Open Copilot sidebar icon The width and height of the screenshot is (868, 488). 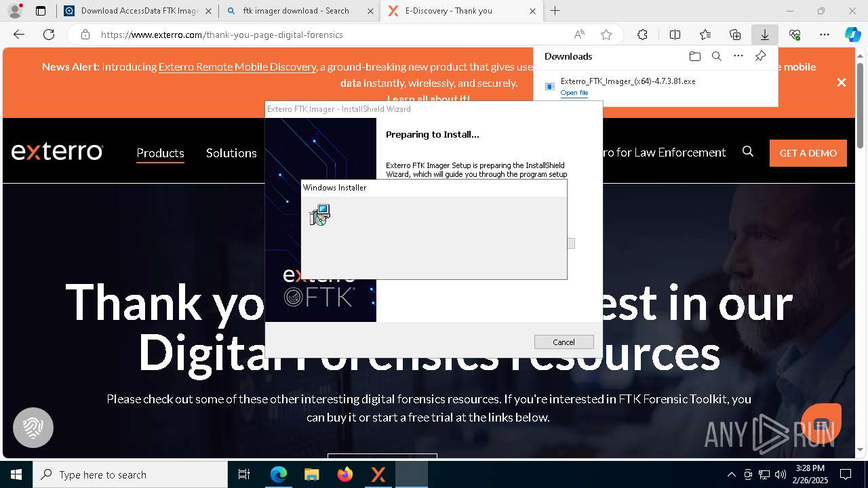point(852,35)
